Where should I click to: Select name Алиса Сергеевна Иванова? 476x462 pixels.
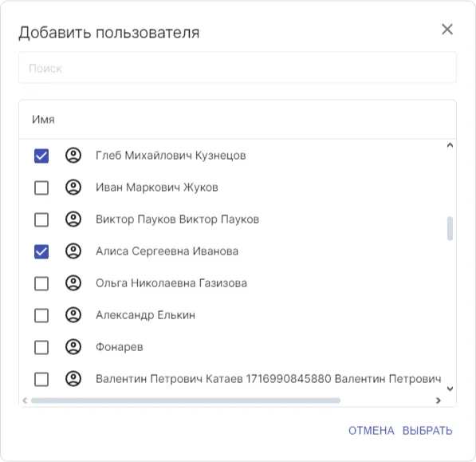167,251
